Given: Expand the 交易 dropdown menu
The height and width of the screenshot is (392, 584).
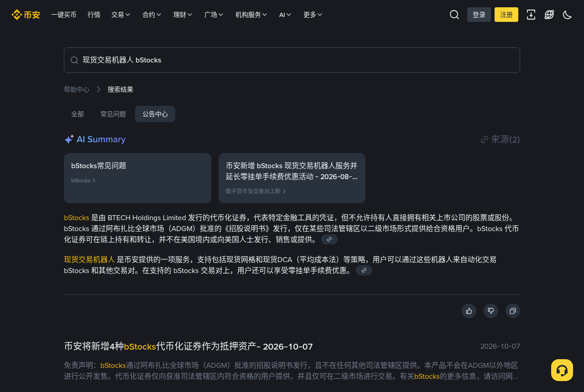Looking at the screenshot, I should 121,15.
